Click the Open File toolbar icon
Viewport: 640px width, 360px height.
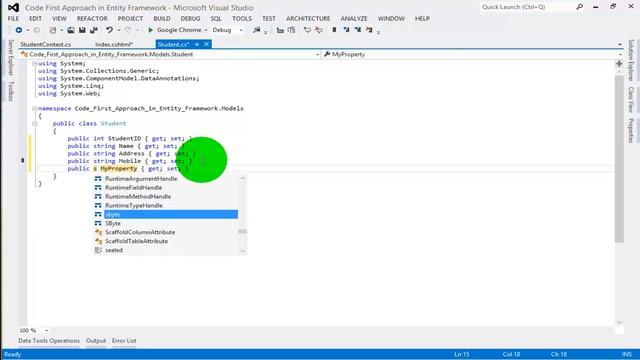click(71, 30)
